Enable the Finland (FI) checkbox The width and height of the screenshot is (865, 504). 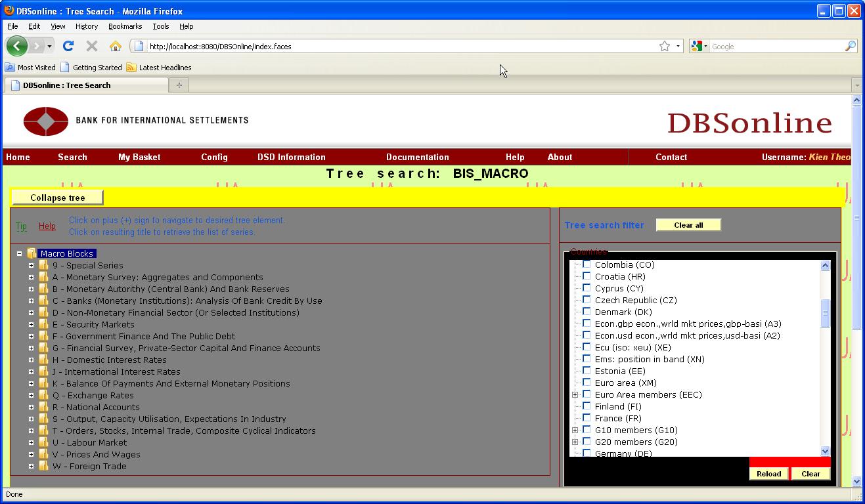tap(587, 406)
